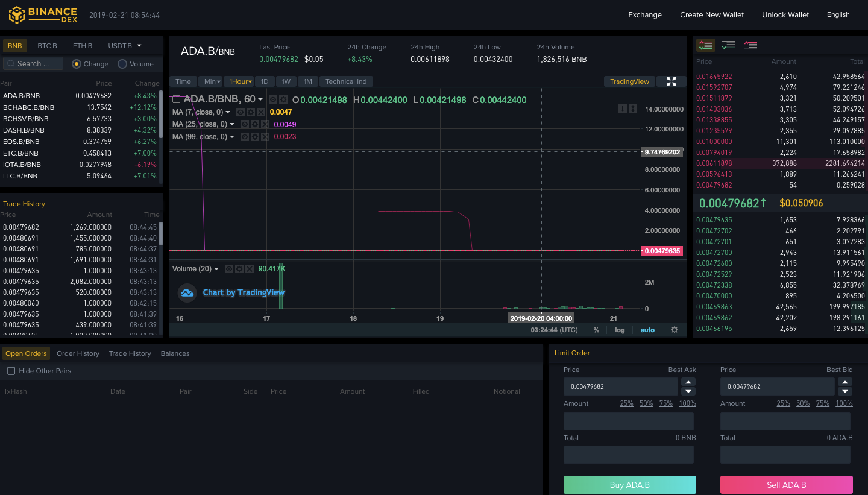
Task: Toggle auto scale on chart
Action: click(x=647, y=330)
